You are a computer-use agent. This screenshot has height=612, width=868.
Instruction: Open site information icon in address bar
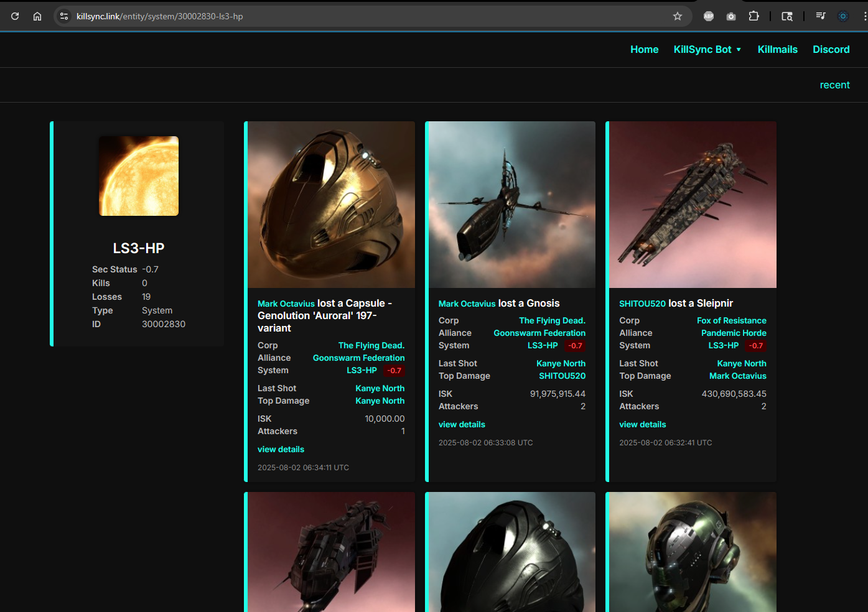pyautogui.click(x=64, y=16)
